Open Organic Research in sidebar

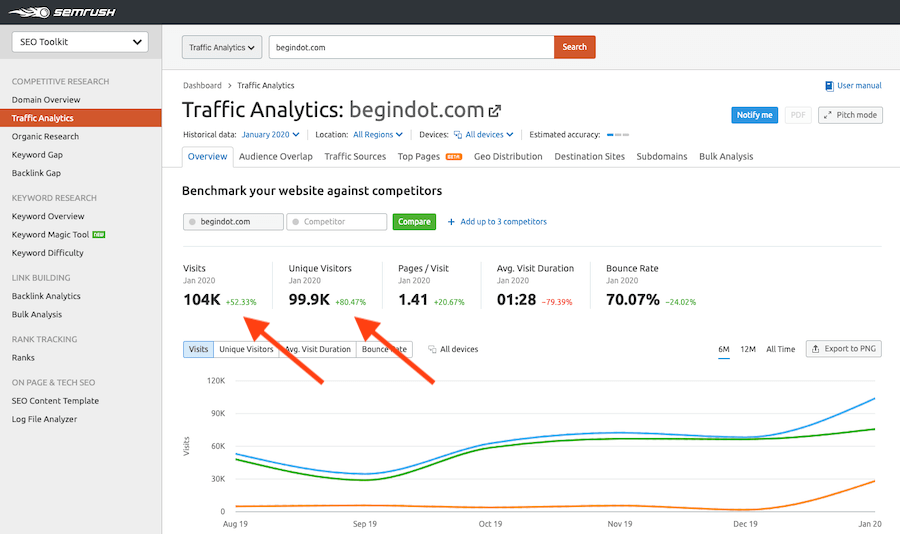(45, 137)
